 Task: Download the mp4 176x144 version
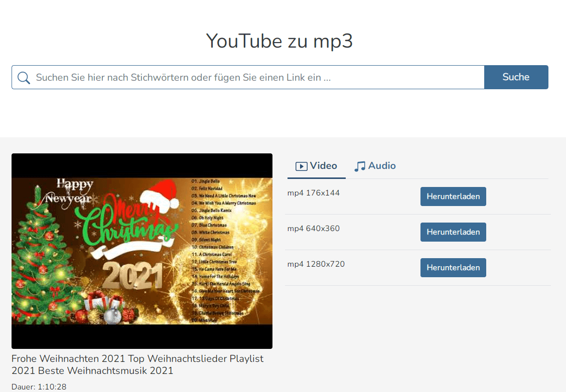pyautogui.click(x=453, y=196)
